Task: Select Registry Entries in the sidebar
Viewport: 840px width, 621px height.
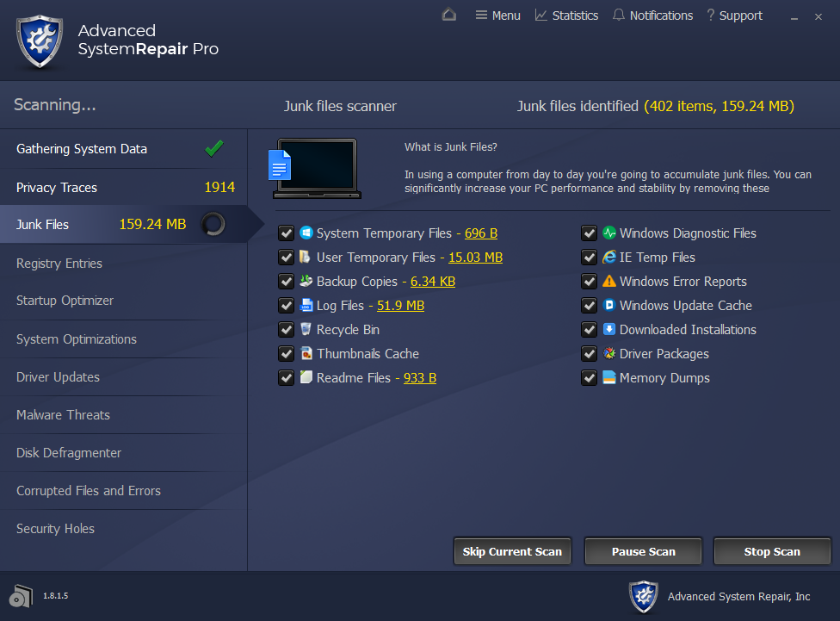Action: 59,264
